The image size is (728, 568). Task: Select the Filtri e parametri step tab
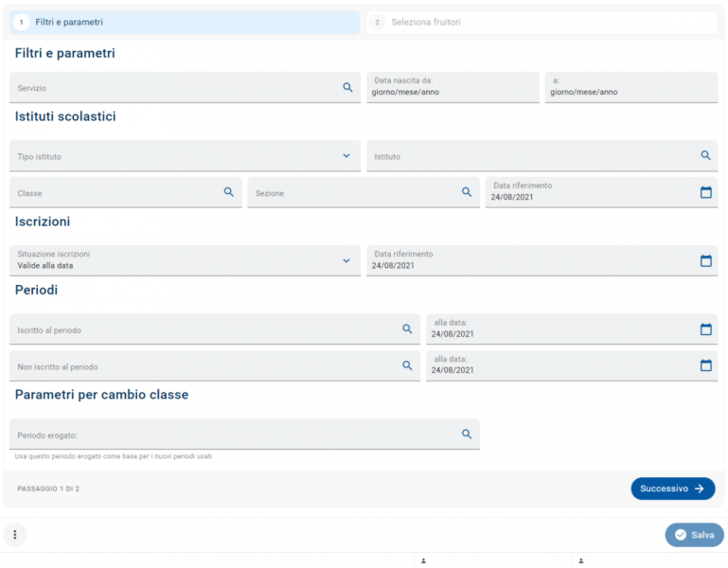[x=185, y=23]
